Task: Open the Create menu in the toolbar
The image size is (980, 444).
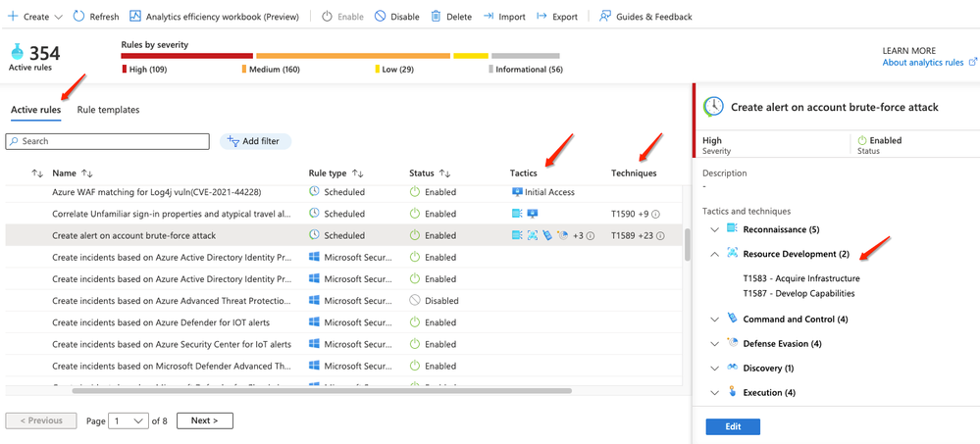Action: (35, 17)
